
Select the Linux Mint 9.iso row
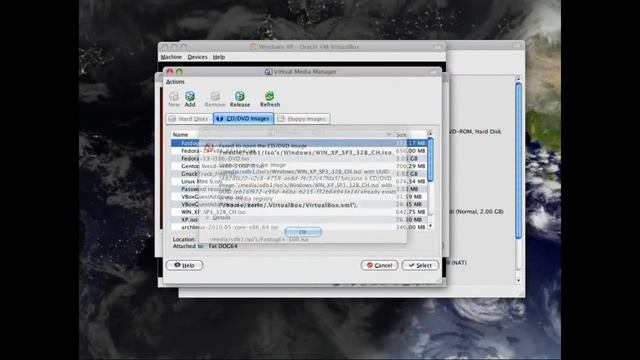(x=298, y=181)
